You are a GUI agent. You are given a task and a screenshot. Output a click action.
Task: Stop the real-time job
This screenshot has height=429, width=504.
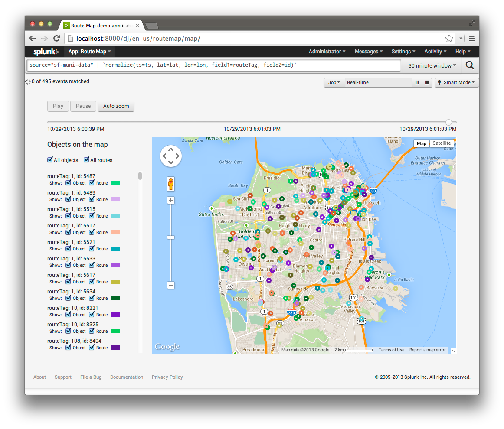tap(427, 82)
